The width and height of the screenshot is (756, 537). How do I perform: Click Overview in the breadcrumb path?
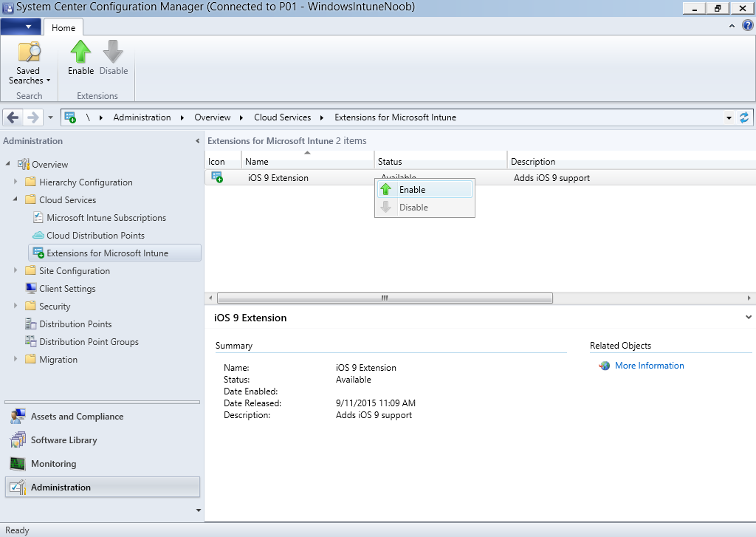tap(212, 117)
